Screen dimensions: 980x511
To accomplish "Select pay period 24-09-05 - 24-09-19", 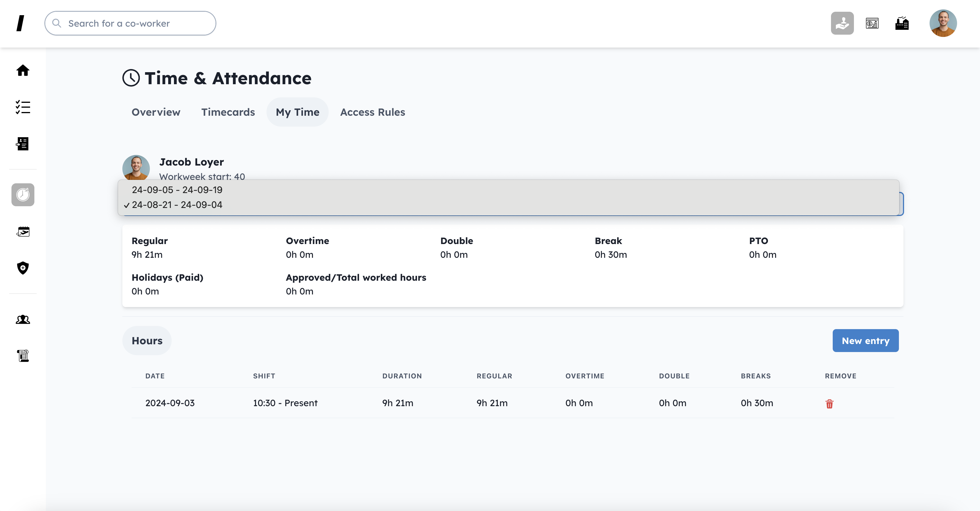I will (x=177, y=190).
